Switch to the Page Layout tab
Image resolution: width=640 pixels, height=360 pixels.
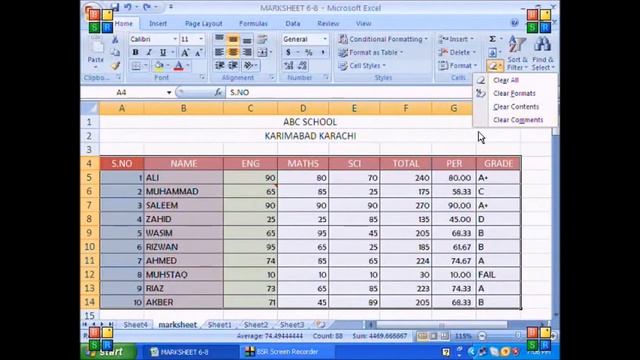point(203,24)
